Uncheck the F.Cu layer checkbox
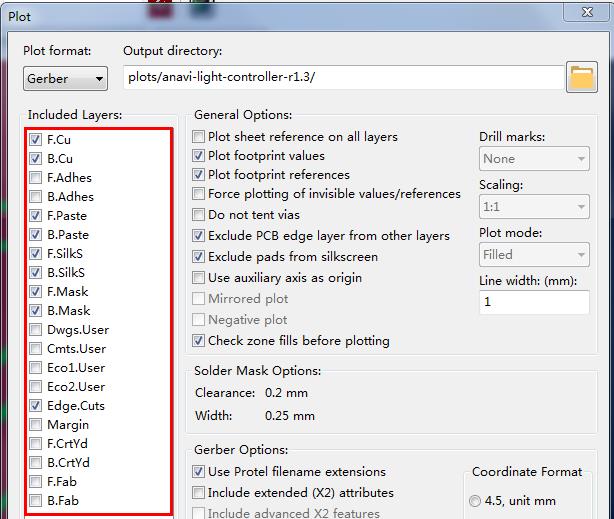 35,139
